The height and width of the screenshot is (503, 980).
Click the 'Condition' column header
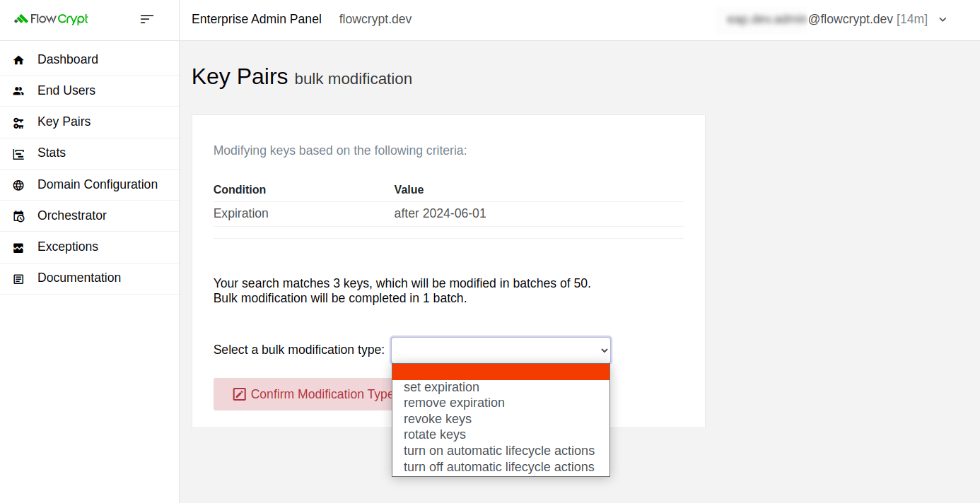(240, 189)
